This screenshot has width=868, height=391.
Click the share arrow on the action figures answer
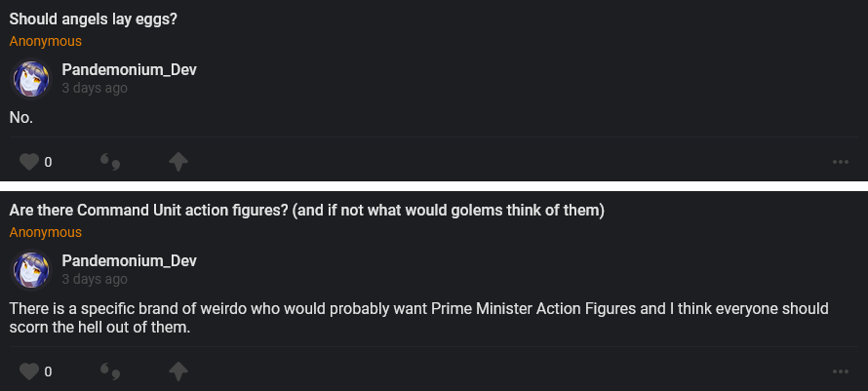click(x=178, y=371)
